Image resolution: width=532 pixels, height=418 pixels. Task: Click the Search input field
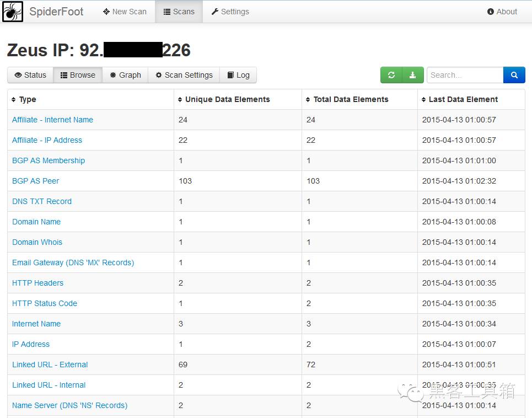[465, 75]
